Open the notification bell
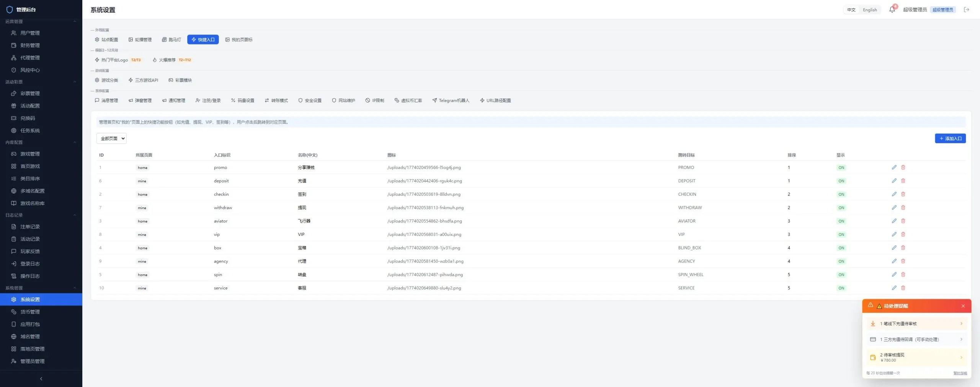 point(892,10)
